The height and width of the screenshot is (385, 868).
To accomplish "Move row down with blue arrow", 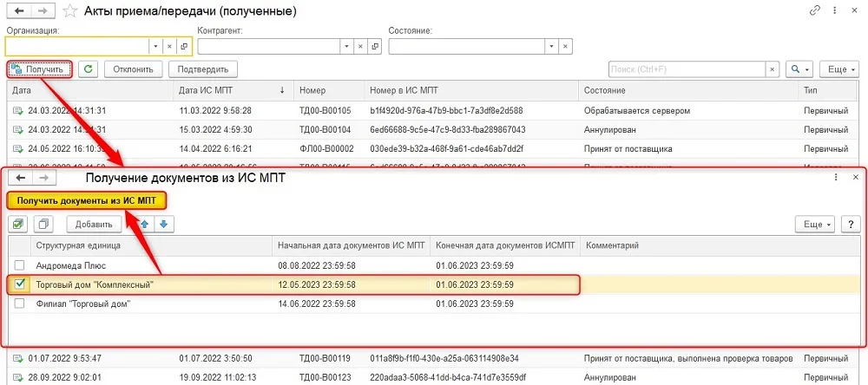I will [x=164, y=224].
